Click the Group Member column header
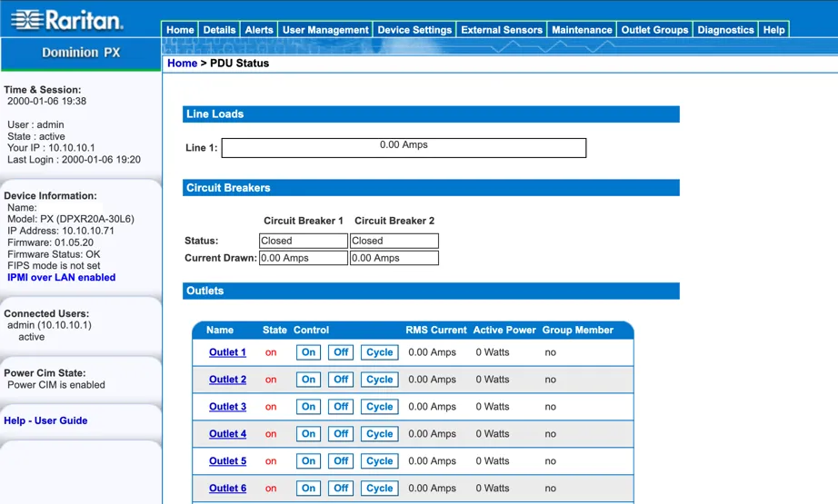Image resolution: width=838 pixels, height=504 pixels. tap(578, 330)
